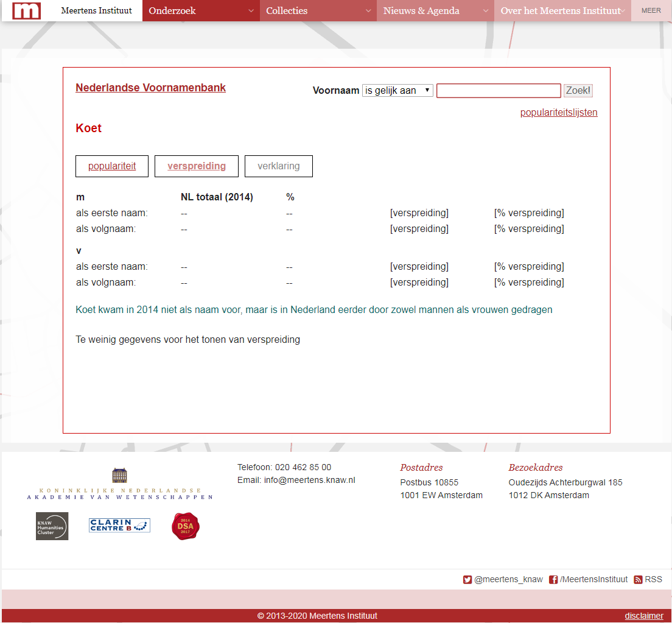Click 'Postbus 10855' address line

tap(429, 482)
